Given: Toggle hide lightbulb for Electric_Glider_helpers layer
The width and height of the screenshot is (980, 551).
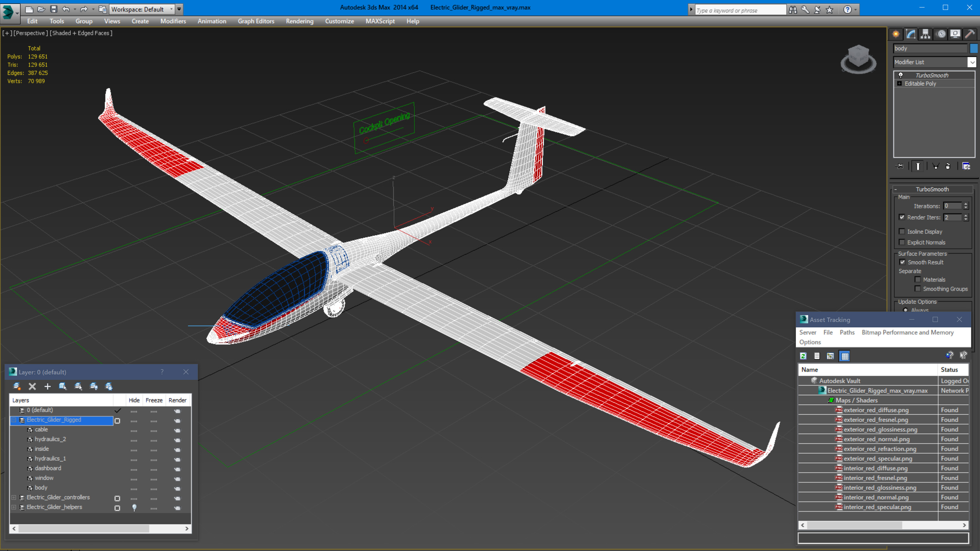Looking at the screenshot, I should [x=134, y=508].
